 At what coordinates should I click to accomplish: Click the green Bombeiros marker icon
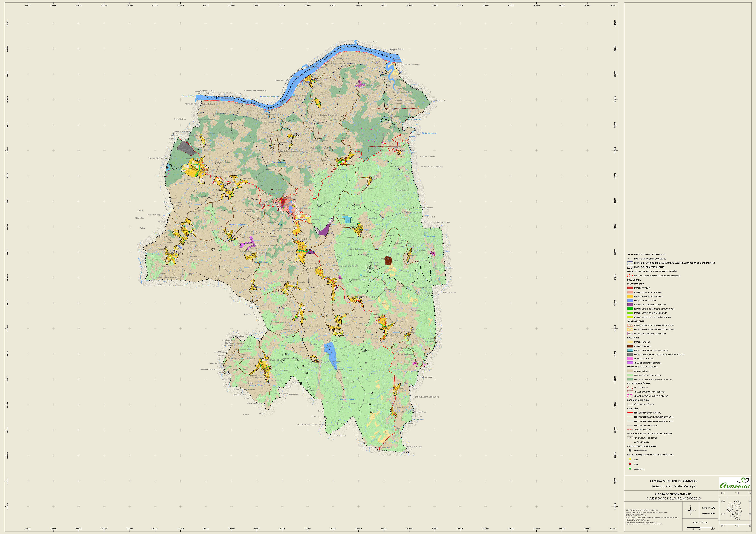point(630,469)
